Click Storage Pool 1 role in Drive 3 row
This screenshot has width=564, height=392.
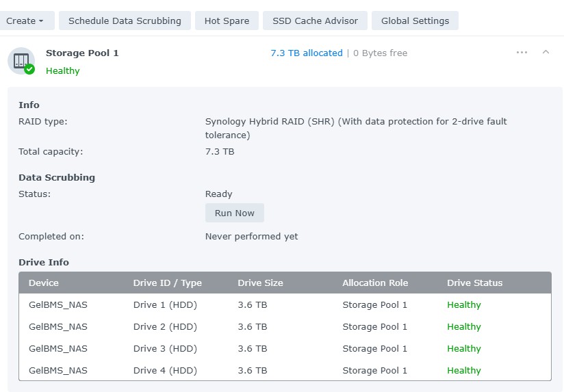[375, 349]
